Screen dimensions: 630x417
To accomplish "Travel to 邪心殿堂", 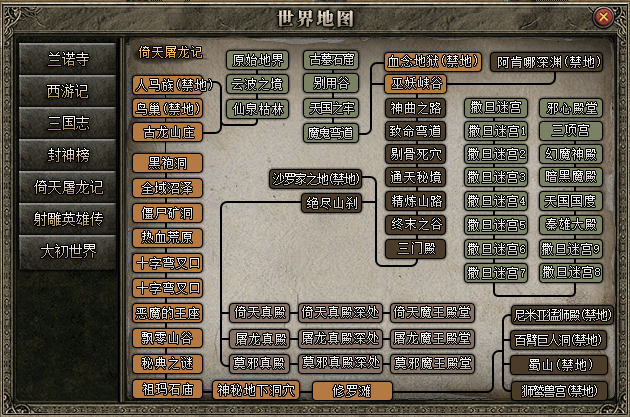I will 571,108.
